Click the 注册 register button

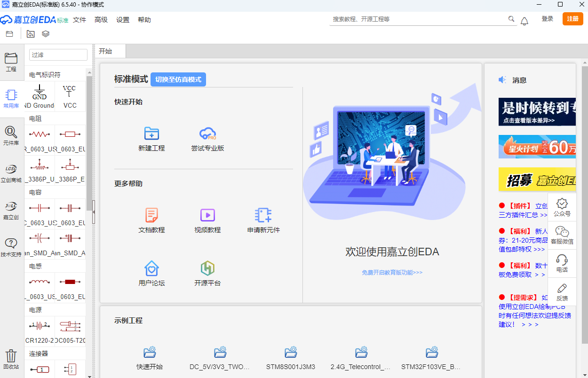[572, 19]
